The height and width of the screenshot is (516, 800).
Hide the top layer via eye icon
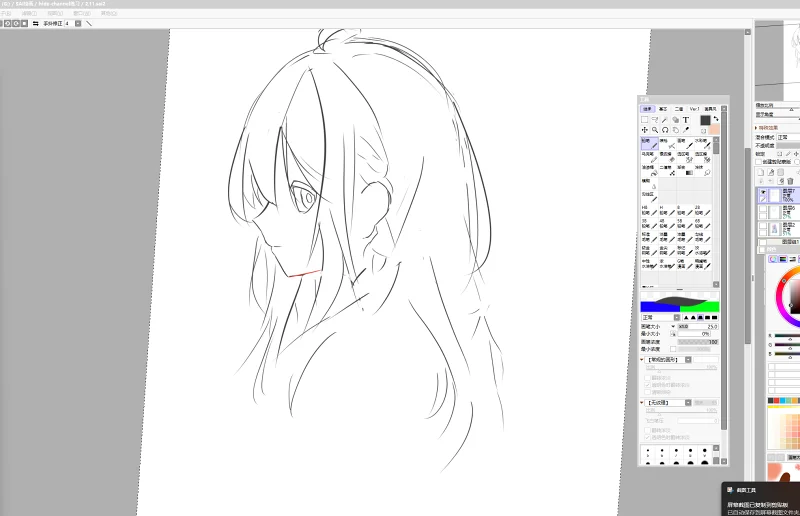[763, 192]
